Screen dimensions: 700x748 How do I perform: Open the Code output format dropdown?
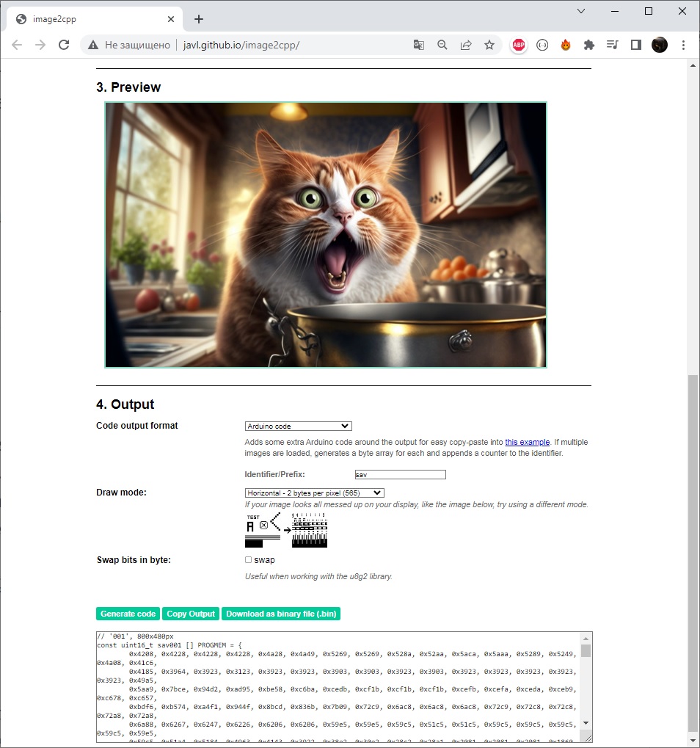[299, 426]
